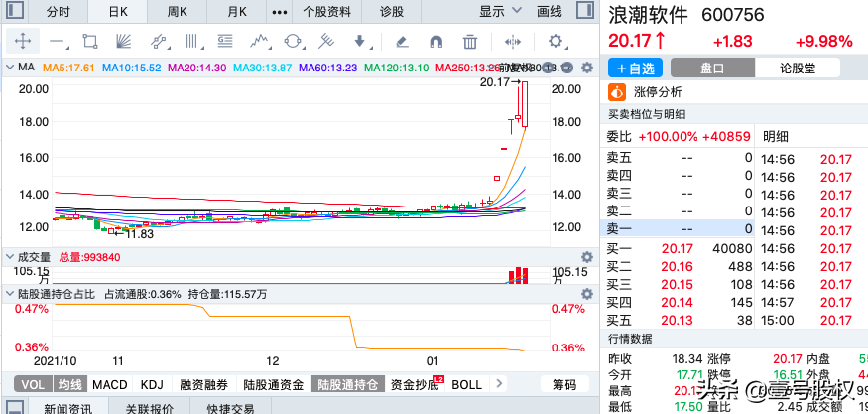
Task: Toggle the VOL indicator
Action: pyautogui.click(x=33, y=384)
